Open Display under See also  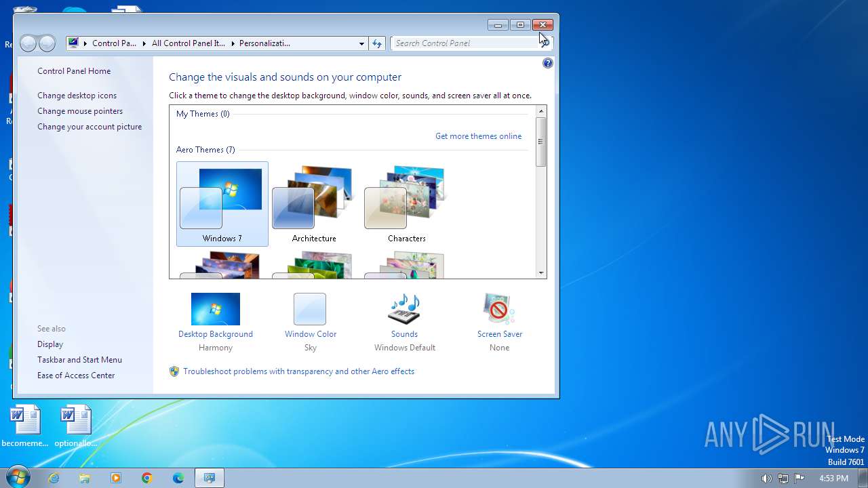[50, 344]
